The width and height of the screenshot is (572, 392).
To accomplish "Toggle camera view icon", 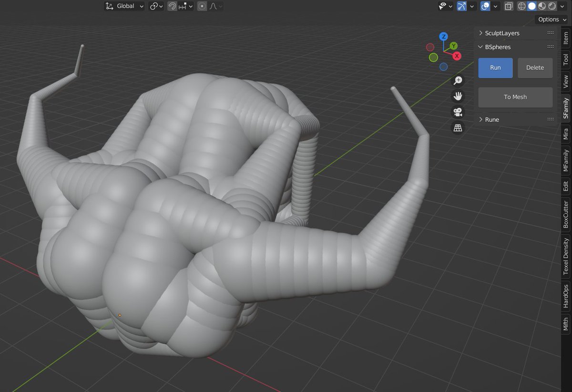I will point(458,112).
